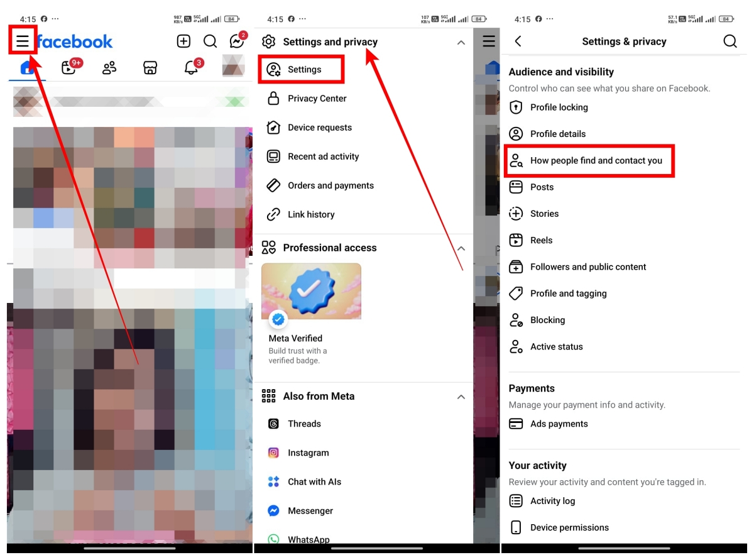
Task: Go back from Settings & privacy
Action: click(518, 41)
